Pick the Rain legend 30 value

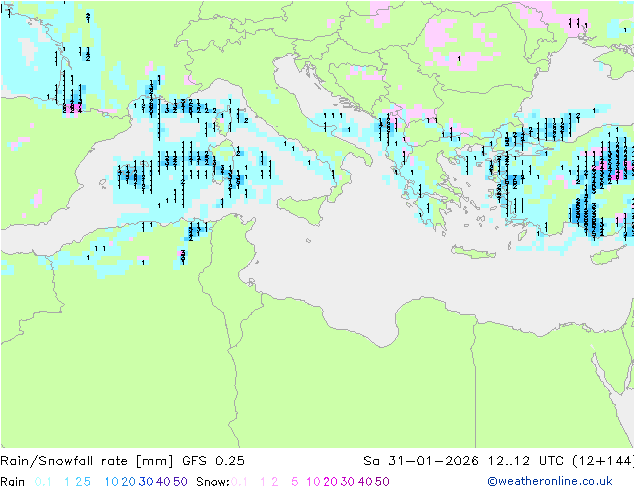pos(146,482)
